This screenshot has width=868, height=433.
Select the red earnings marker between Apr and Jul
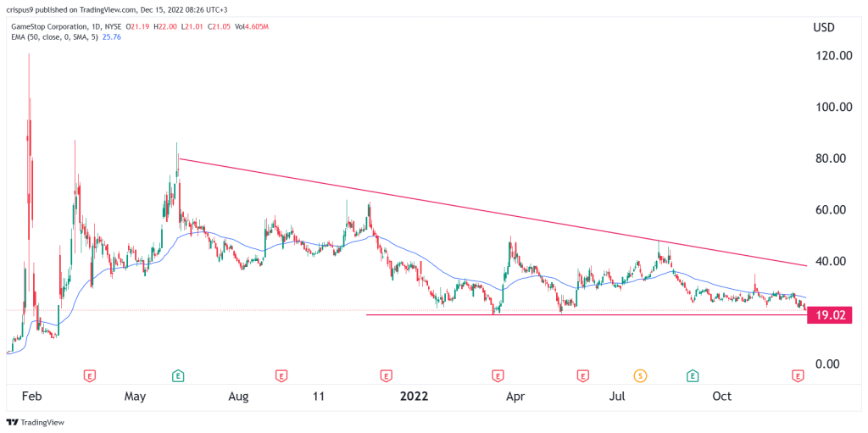tap(582, 376)
